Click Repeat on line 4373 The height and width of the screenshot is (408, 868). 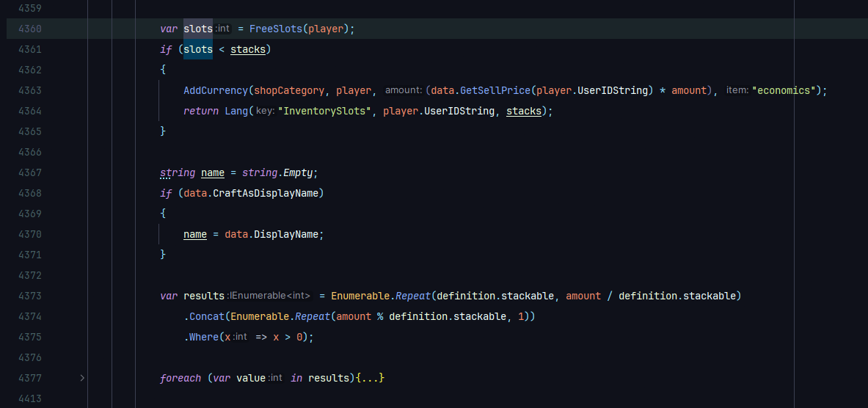pyautogui.click(x=413, y=296)
